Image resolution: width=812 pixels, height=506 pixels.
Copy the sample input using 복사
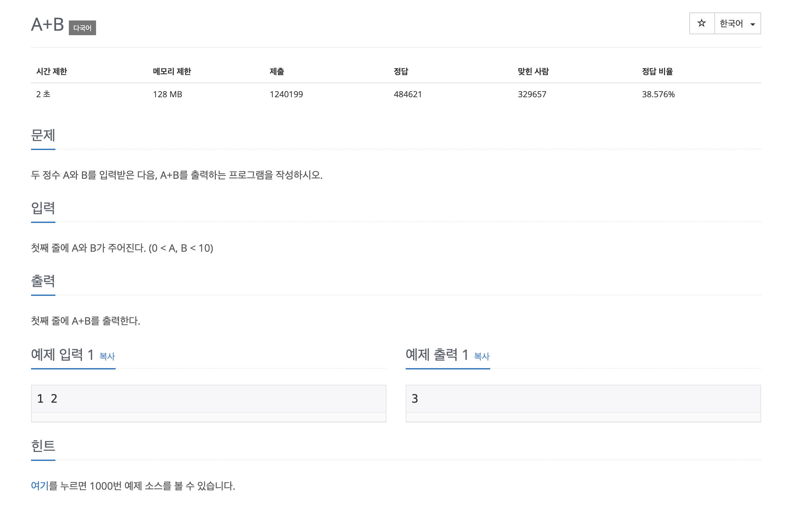click(x=106, y=357)
